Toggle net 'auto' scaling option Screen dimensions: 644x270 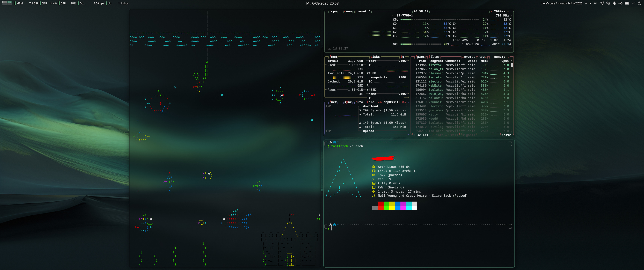(x=359, y=102)
